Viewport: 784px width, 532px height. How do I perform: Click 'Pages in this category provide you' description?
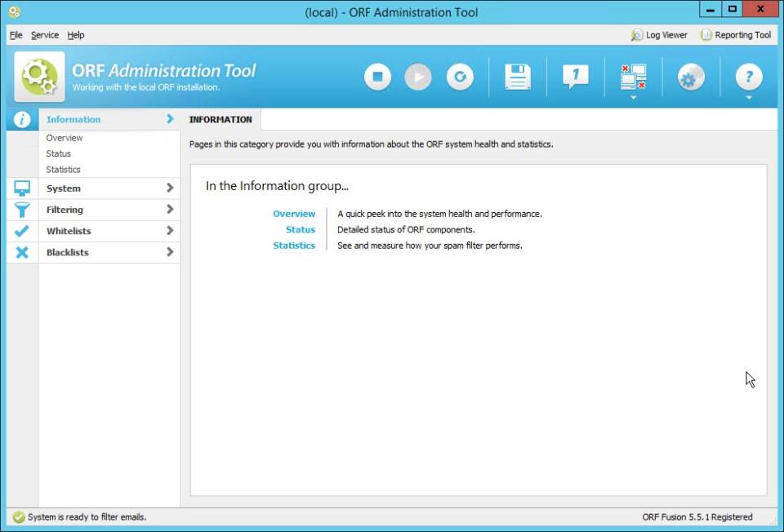371,144
